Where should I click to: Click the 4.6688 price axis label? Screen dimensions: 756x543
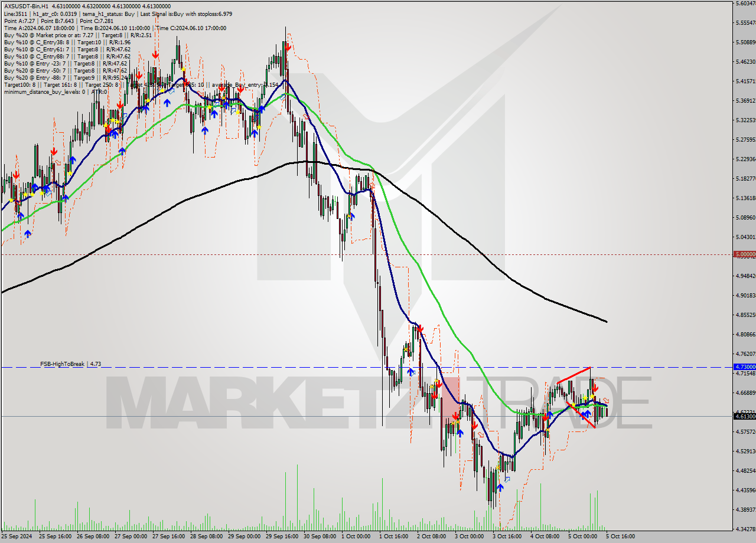[x=745, y=392]
